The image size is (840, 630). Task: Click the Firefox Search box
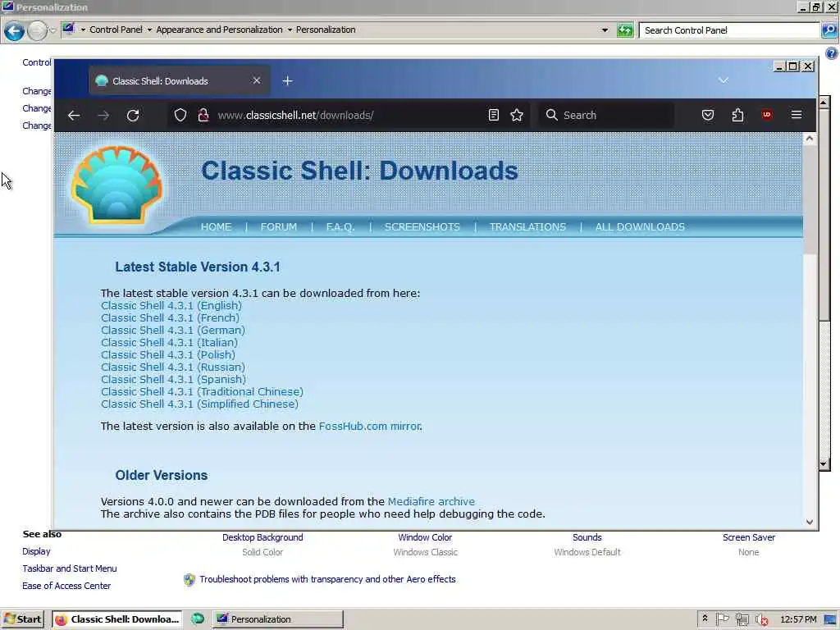(x=606, y=115)
